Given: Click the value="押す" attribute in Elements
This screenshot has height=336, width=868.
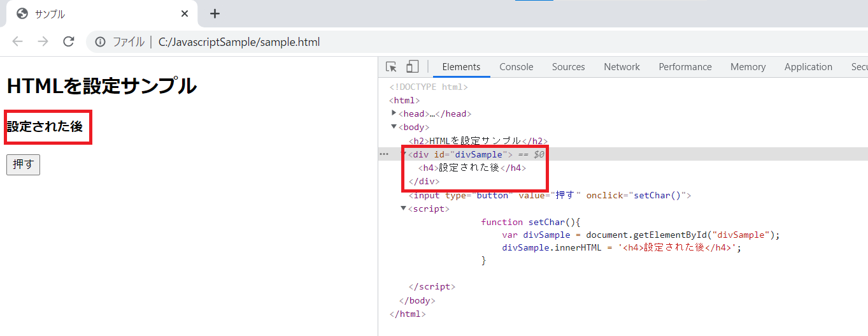Looking at the screenshot, I should [x=550, y=195].
